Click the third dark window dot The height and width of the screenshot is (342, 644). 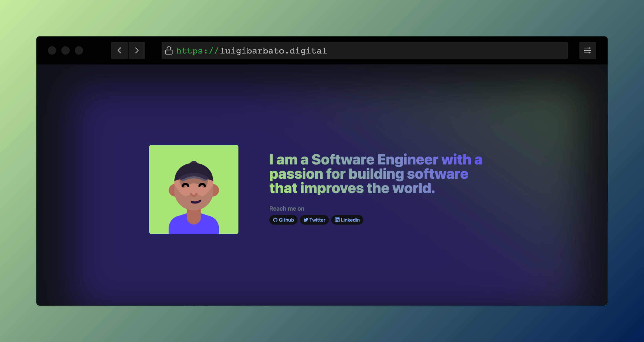[79, 50]
